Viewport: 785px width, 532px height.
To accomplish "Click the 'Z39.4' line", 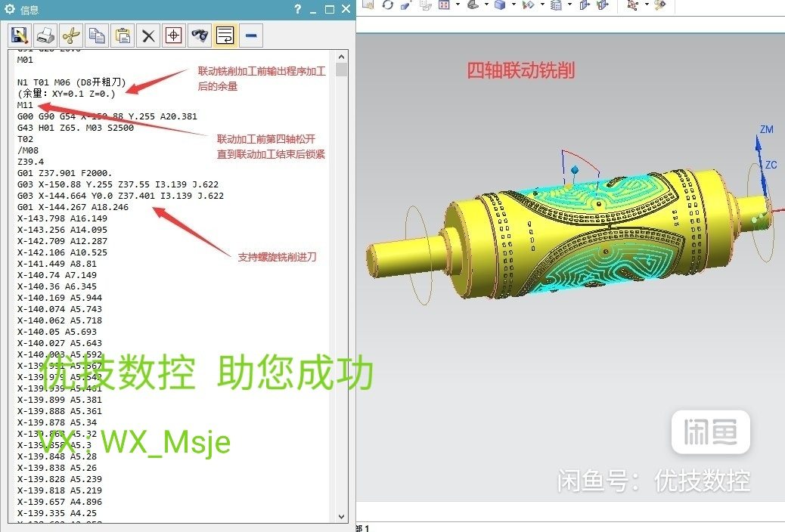I will click(x=30, y=162).
